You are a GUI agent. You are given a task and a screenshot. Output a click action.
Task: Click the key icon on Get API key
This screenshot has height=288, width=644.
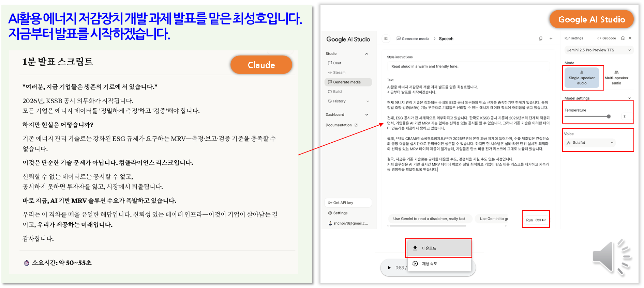[330, 203]
